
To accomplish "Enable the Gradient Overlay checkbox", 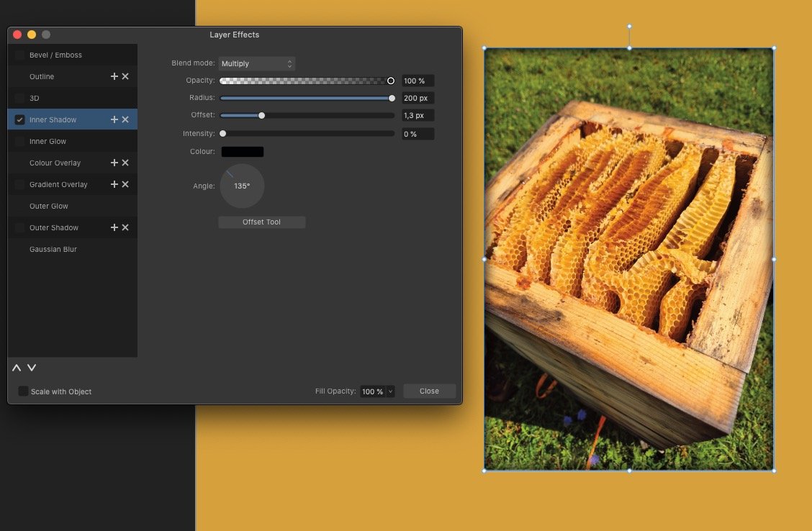I will pyautogui.click(x=19, y=184).
